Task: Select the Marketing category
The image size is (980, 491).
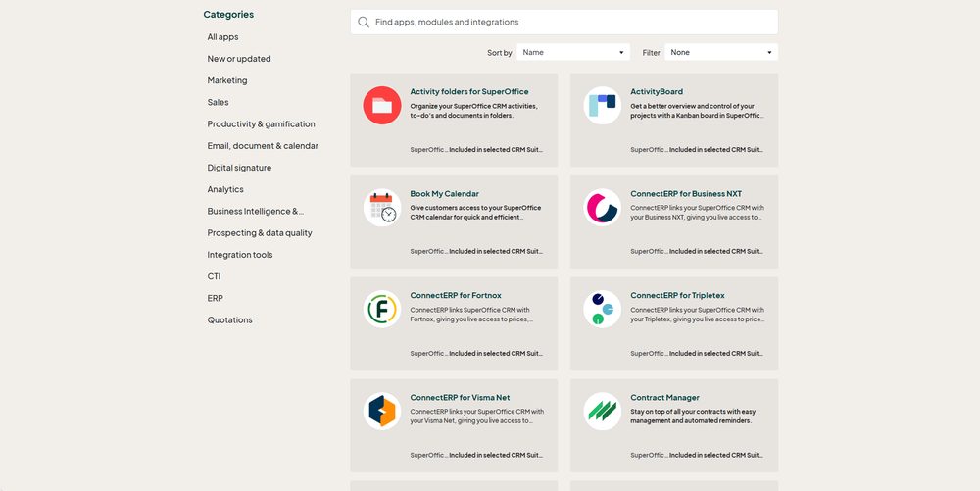Action: pos(227,80)
